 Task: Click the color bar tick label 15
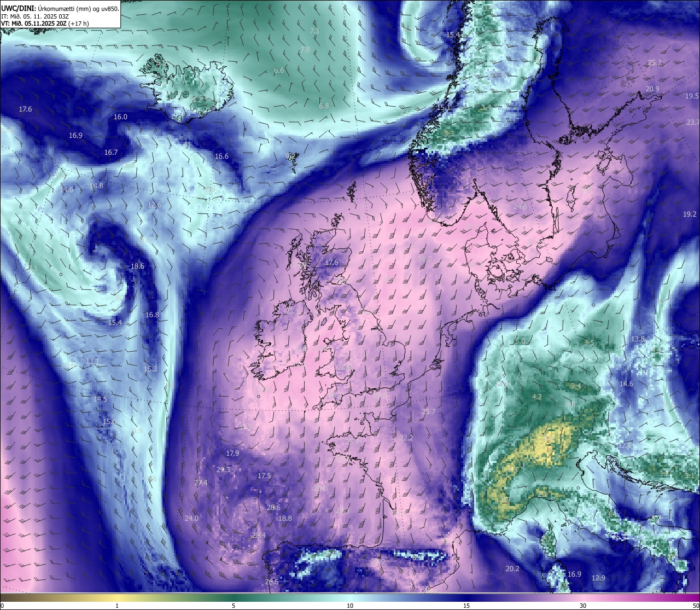click(466, 606)
